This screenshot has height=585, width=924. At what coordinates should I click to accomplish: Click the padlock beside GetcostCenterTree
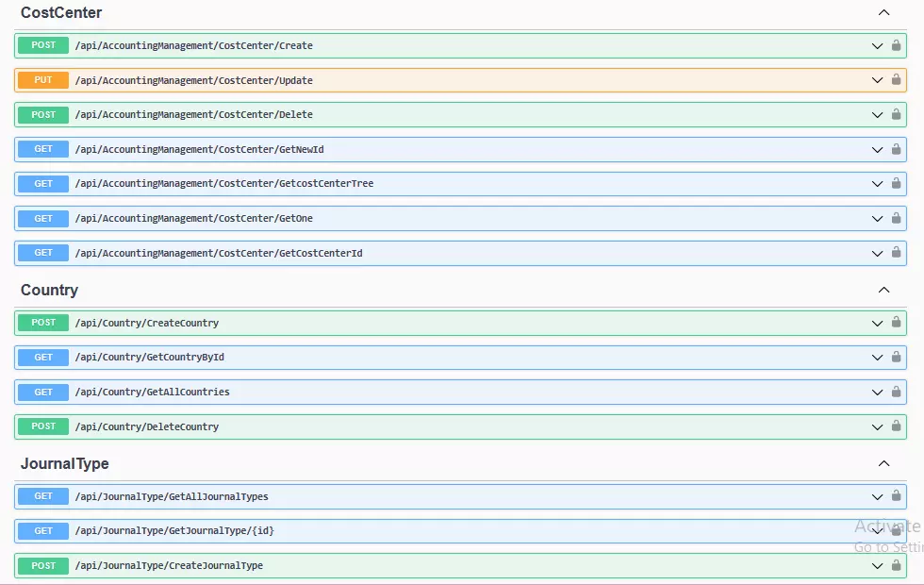[896, 183]
